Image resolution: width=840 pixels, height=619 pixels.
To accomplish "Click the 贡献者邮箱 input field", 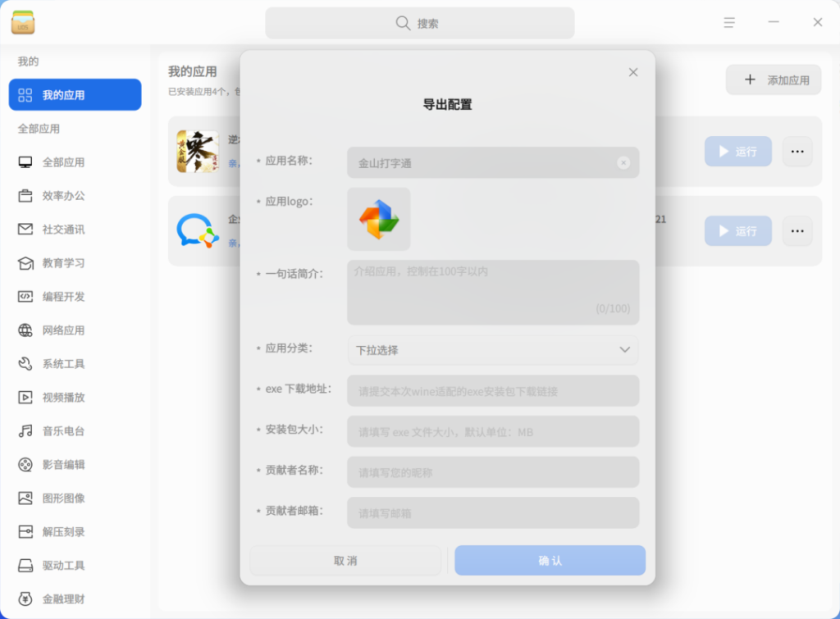I will pyautogui.click(x=493, y=513).
